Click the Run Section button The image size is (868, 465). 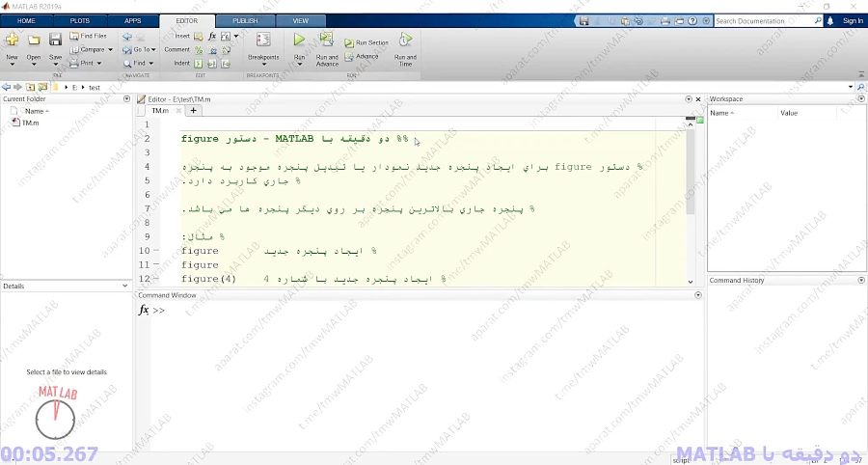point(366,42)
